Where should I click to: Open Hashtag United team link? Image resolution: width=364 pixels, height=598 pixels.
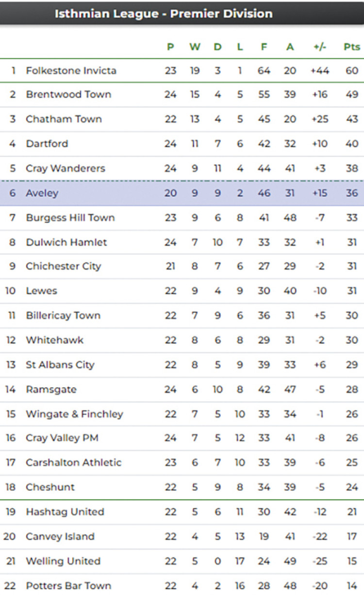click(65, 512)
